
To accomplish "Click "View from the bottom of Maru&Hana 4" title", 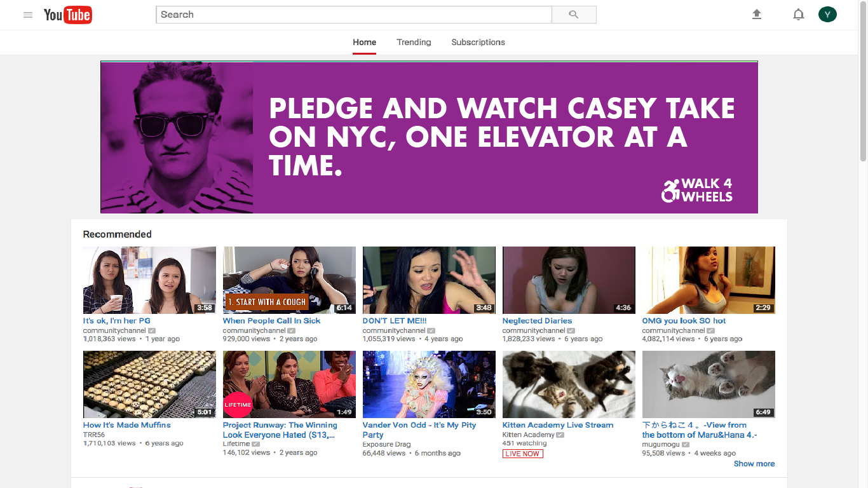I will pos(700,430).
